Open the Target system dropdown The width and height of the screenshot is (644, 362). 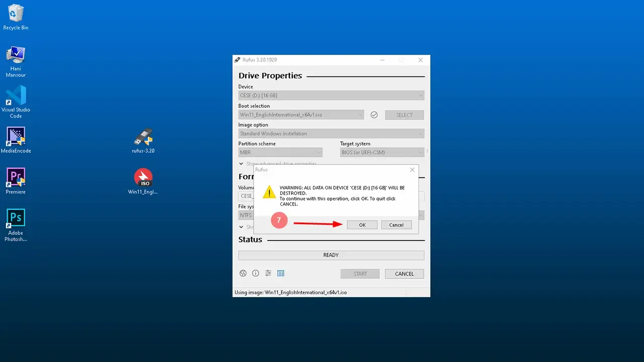pos(382,152)
